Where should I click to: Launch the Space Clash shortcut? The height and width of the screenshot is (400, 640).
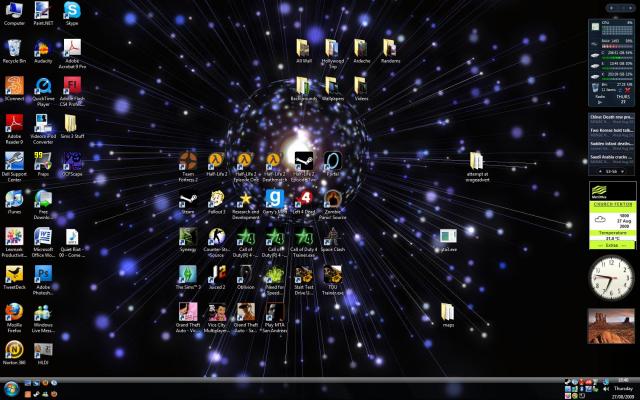[333, 239]
